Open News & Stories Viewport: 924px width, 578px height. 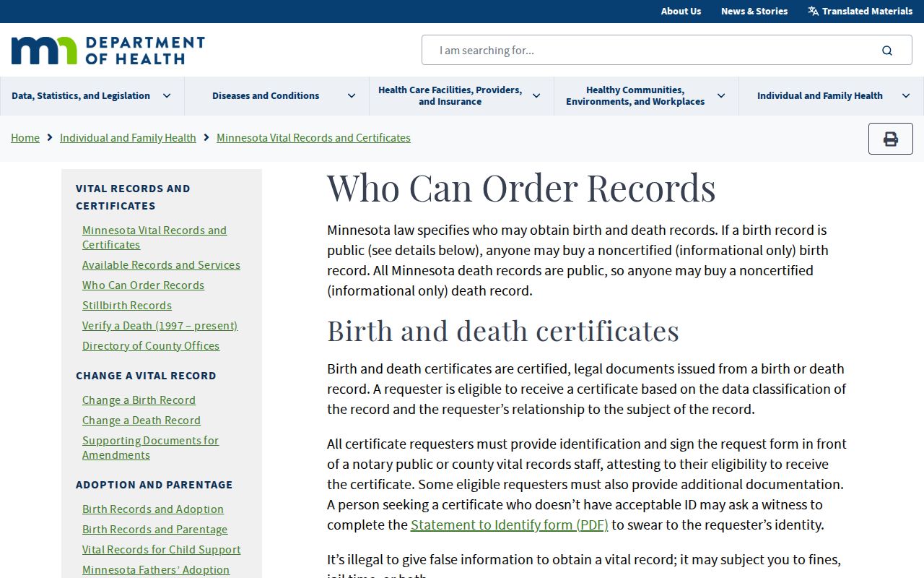tap(754, 11)
